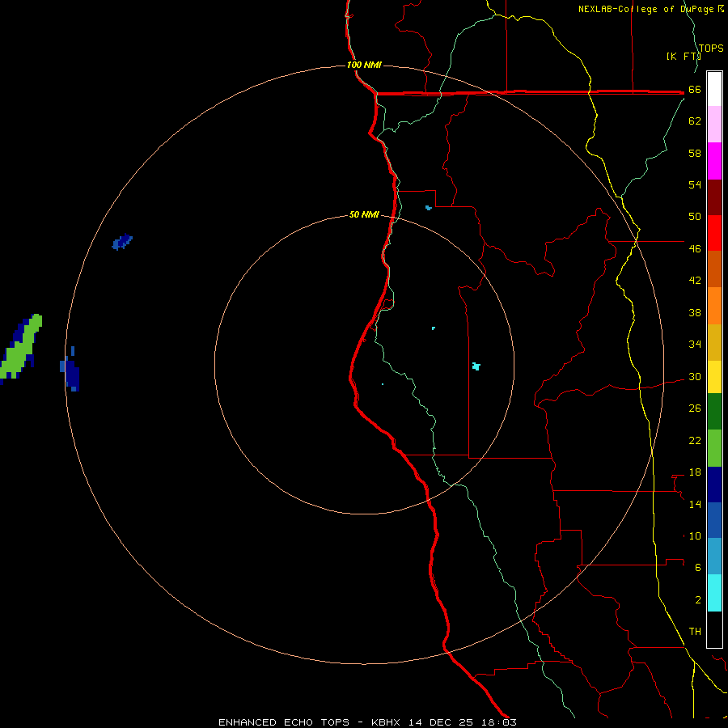Viewport: 728px width, 728px height.
Task: Click the (K FT) units label
Action: click(683, 56)
